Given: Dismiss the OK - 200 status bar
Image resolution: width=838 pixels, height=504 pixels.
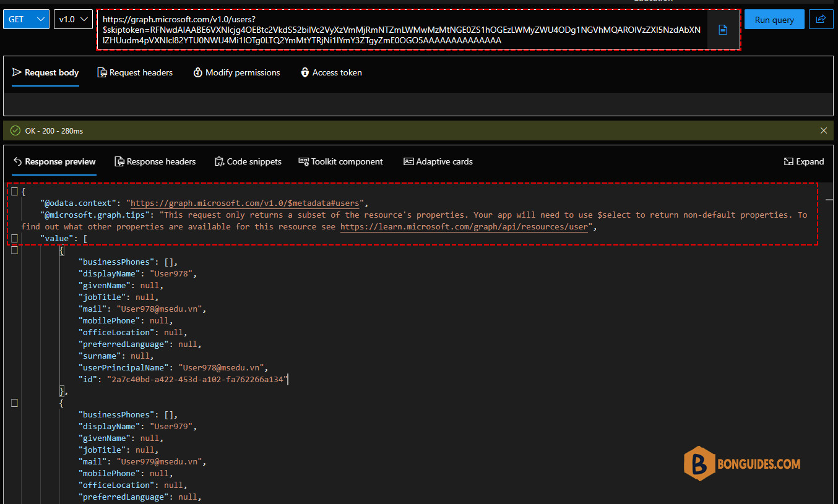Looking at the screenshot, I should (824, 130).
